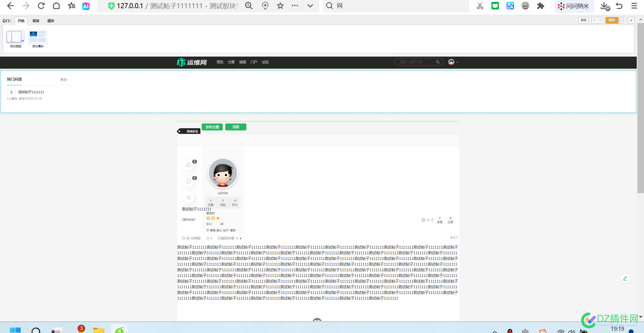
Task: Switch to the 框架 DIY tab
Action: tap(36, 21)
